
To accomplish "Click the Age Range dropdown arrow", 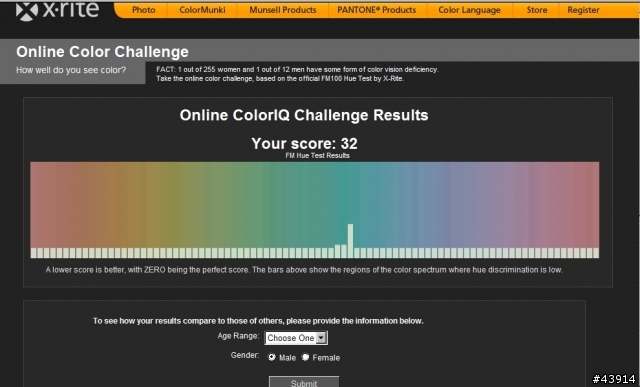I will [321, 338].
